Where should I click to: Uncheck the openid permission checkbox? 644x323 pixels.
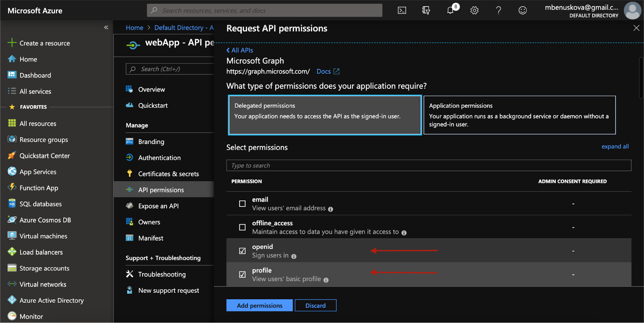[x=242, y=251]
